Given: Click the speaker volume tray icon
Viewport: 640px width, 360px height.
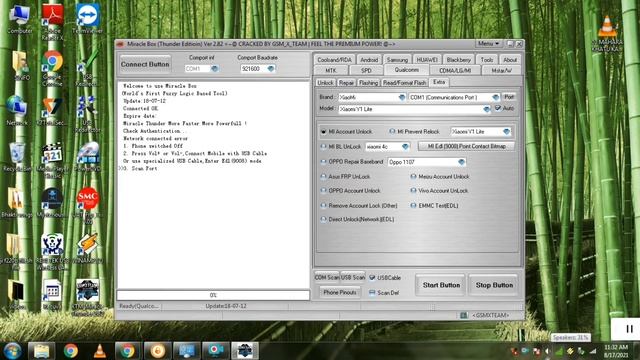Looking at the screenshot, I should pos(547,351).
